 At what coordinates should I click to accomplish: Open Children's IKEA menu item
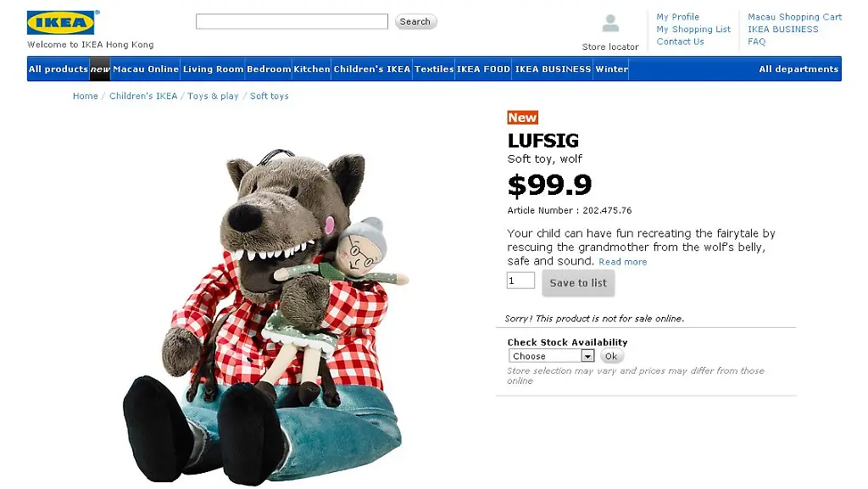[x=371, y=69]
